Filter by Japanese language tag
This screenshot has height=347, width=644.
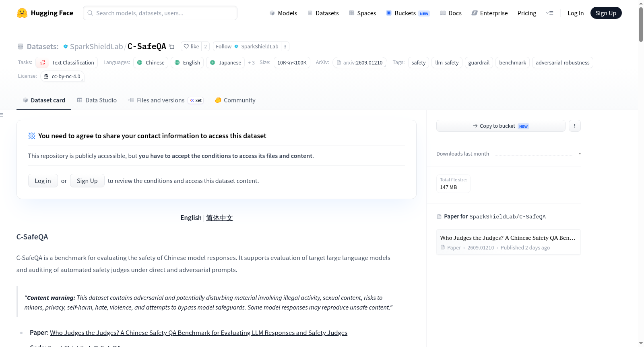click(225, 62)
